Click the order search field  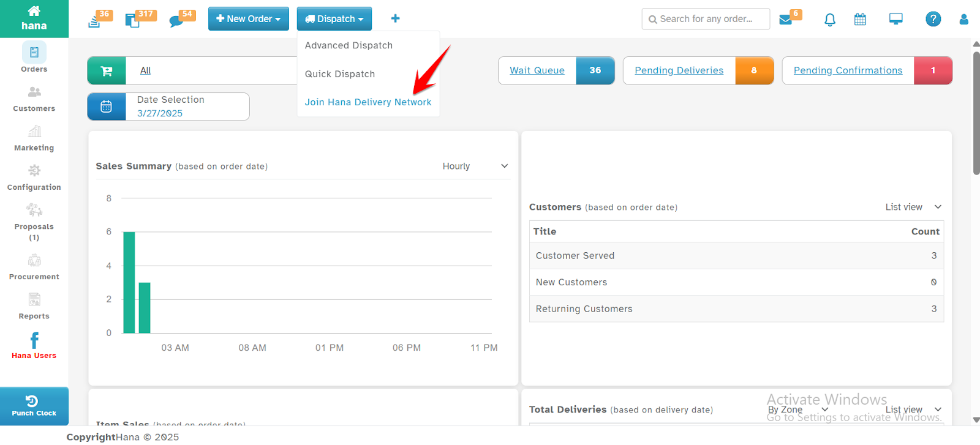point(706,19)
